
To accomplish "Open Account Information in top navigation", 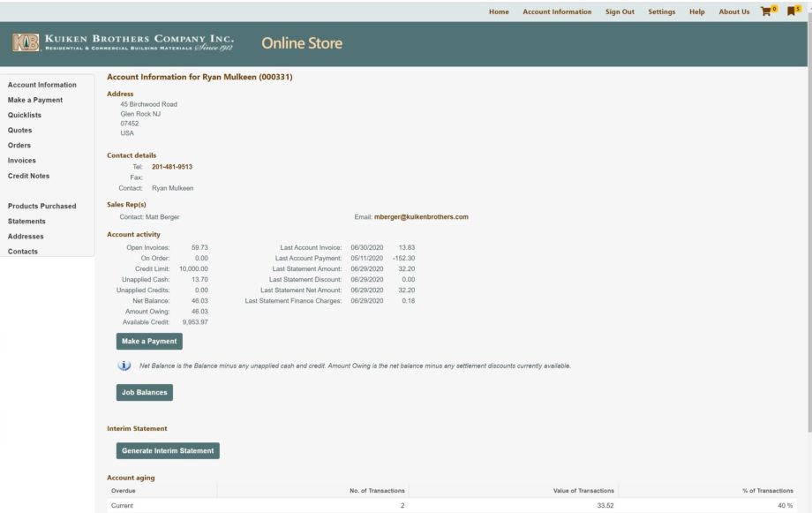I will tap(557, 11).
